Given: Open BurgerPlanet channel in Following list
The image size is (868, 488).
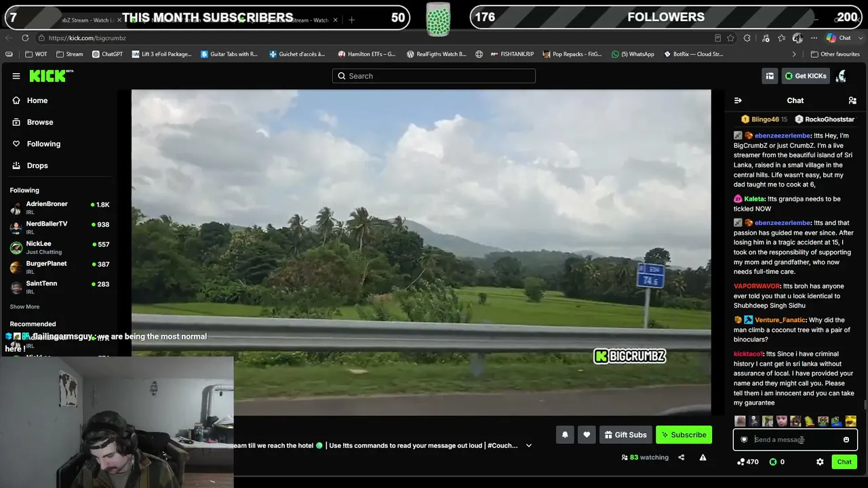Looking at the screenshot, I should point(60,267).
